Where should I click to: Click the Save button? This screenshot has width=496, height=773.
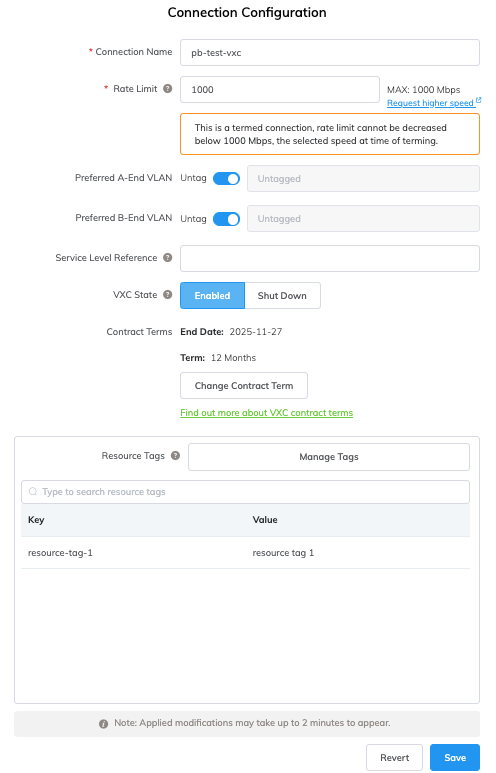(x=455, y=758)
